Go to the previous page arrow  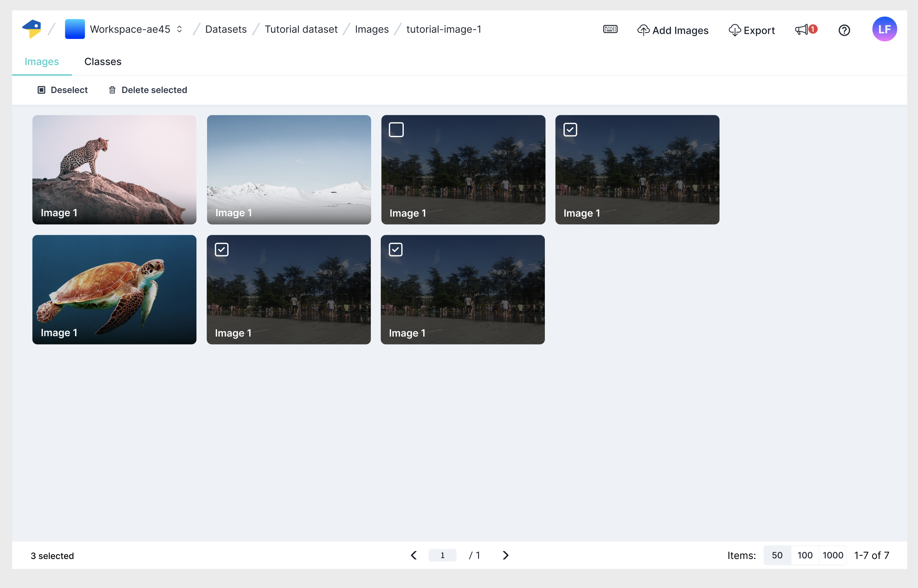point(414,555)
